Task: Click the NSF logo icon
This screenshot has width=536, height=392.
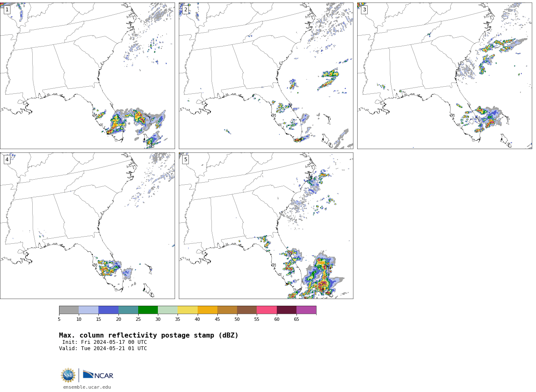Action: coord(68,375)
